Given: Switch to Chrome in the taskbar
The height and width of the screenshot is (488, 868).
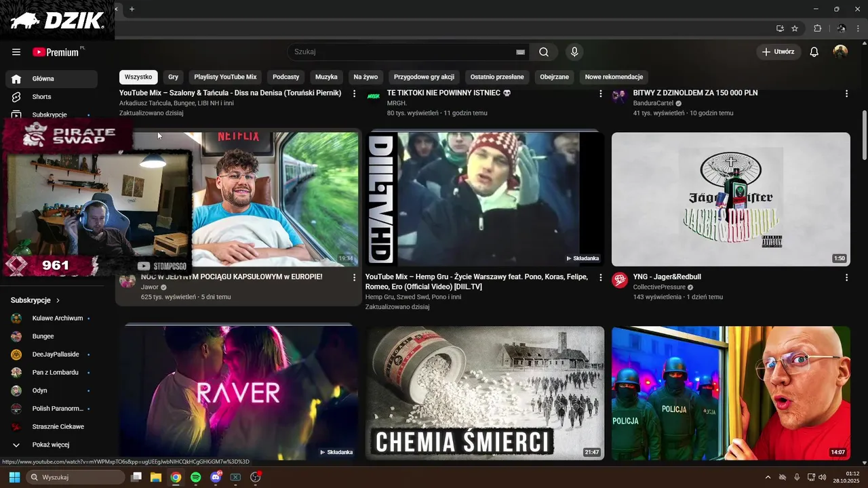Looking at the screenshot, I should (x=176, y=477).
